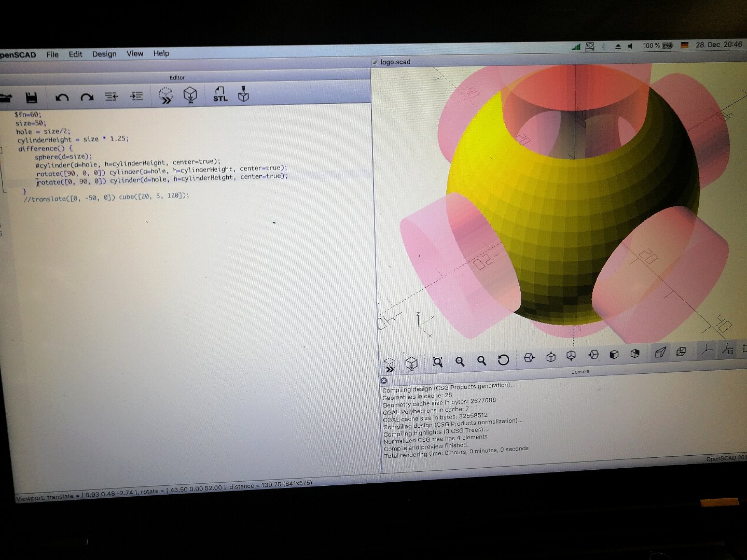Image resolution: width=747 pixels, height=560 pixels.
Task: Open the File menu
Action: pyautogui.click(x=52, y=54)
